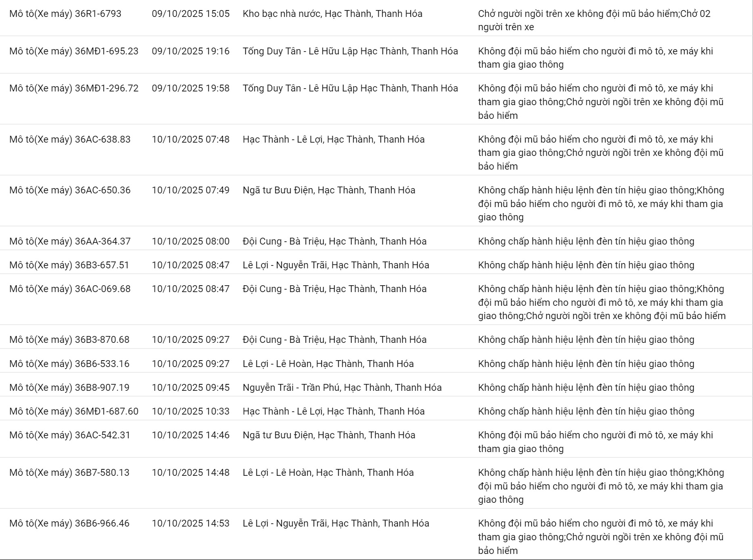Click plate 36MĐ1-687.60 cell
The width and height of the screenshot is (753, 560).
[x=74, y=411]
